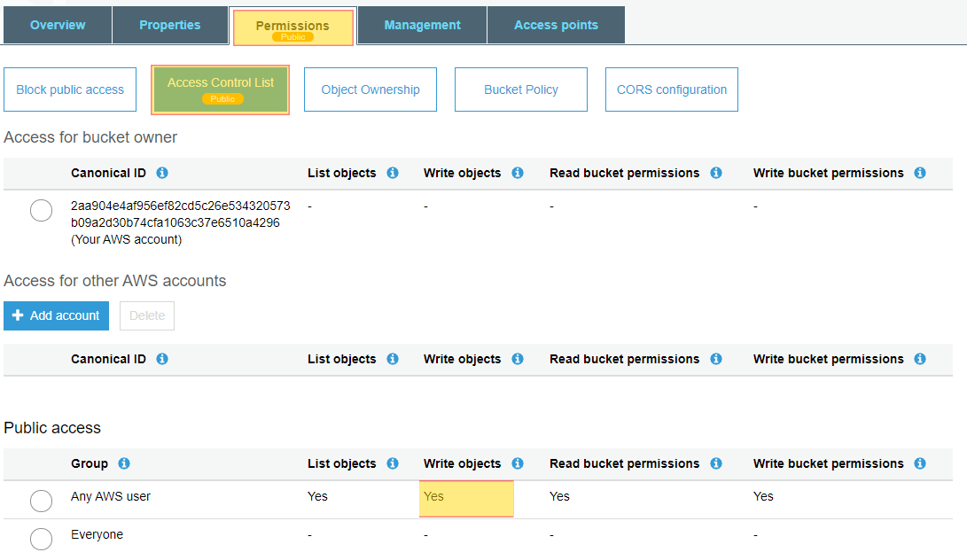Open the Properties tab
The image size is (967, 560).
(170, 25)
